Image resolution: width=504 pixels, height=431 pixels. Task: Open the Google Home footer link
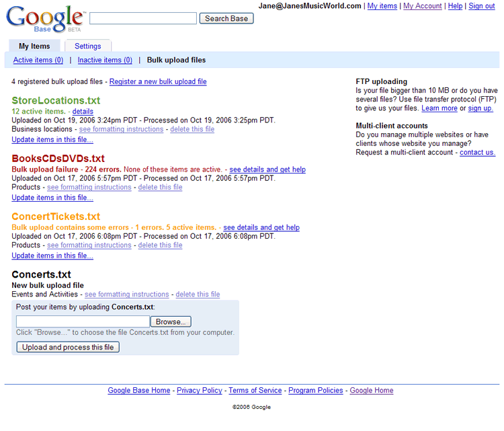click(371, 391)
